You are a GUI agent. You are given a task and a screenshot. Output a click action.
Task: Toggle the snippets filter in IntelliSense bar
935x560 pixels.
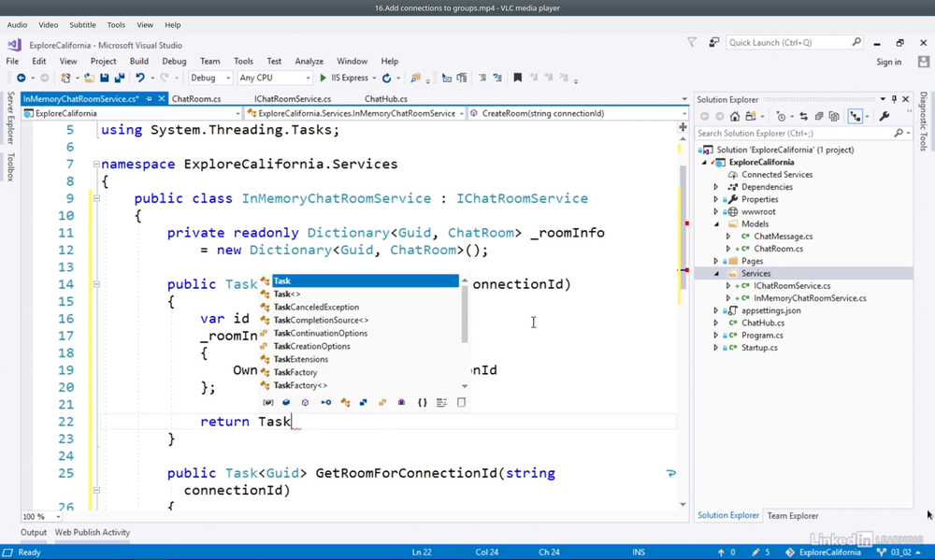pos(461,403)
